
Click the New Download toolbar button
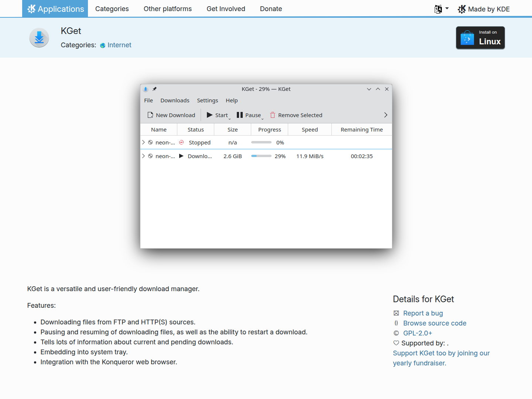coord(171,115)
